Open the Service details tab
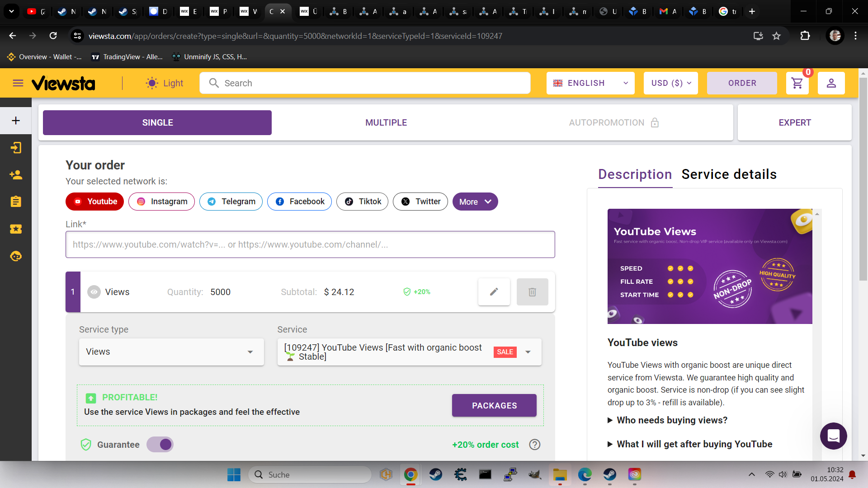This screenshot has width=868, height=488. point(729,174)
